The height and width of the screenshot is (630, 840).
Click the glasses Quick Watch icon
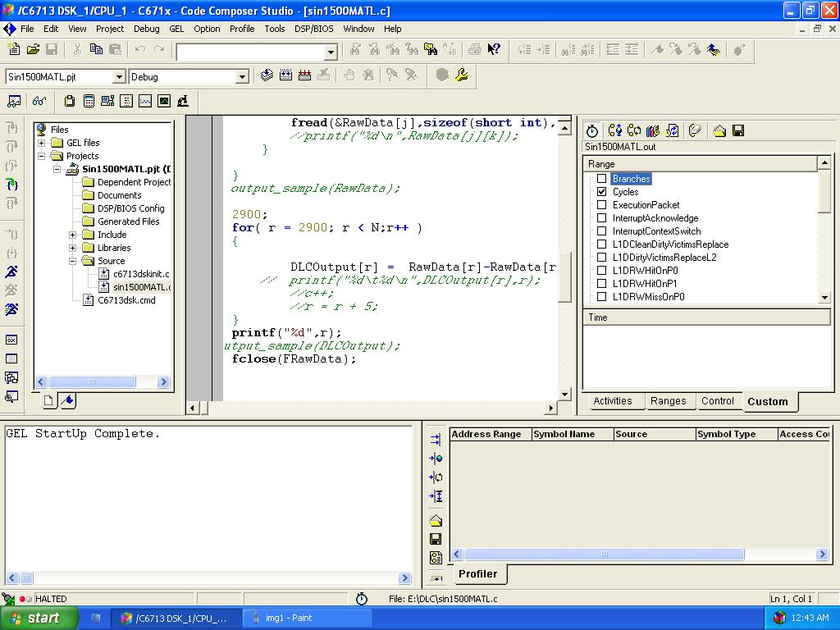point(39,101)
